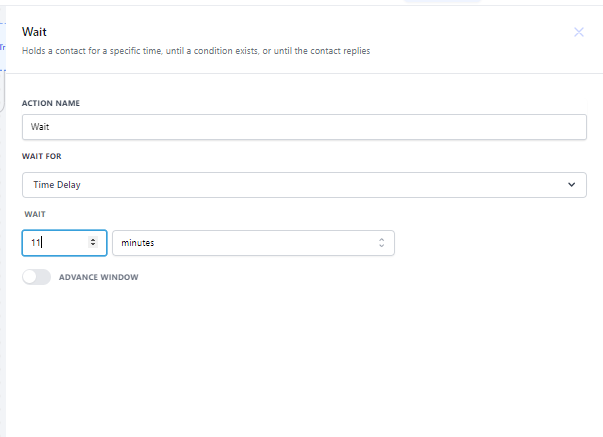
Task: Close the Wait panel with the X icon
Action: (x=579, y=32)
